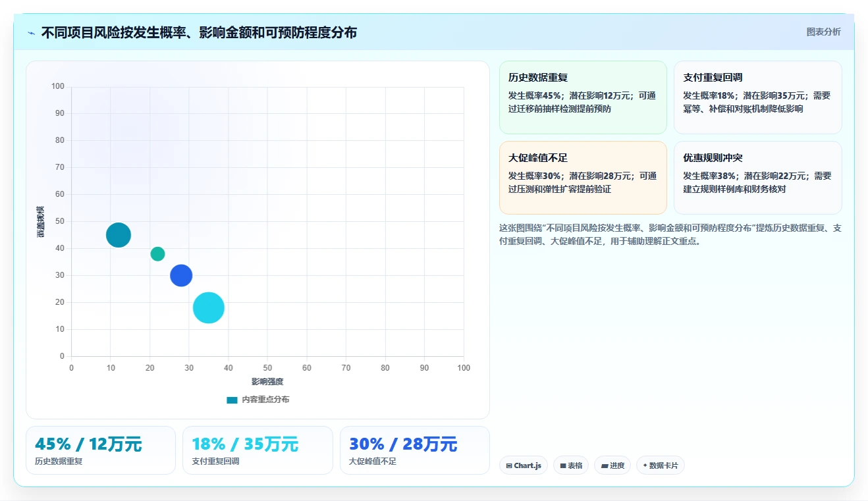The width and height of the screenshot is (868, 501).
Task: Click the 45% / 12万元 stat value
Action: pyautogui.click(x=88, y=444)
